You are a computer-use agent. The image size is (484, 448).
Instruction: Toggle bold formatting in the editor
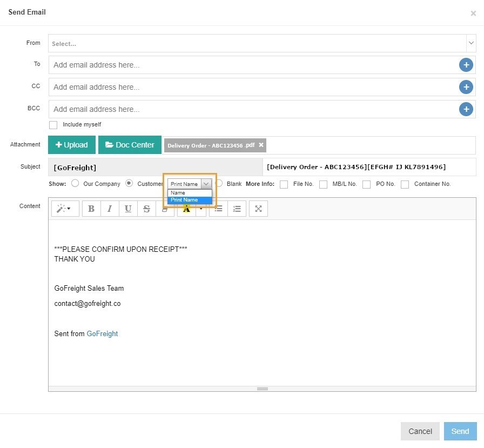tap(91, 209)
